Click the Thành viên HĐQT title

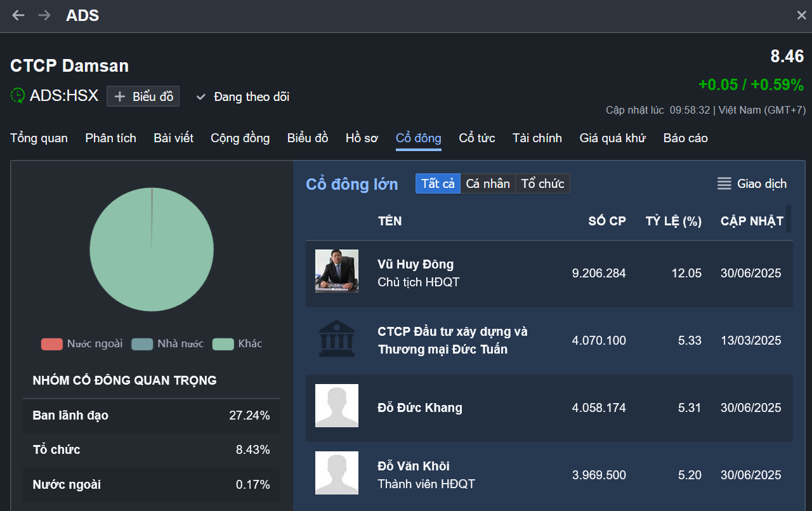pos(426,484)
